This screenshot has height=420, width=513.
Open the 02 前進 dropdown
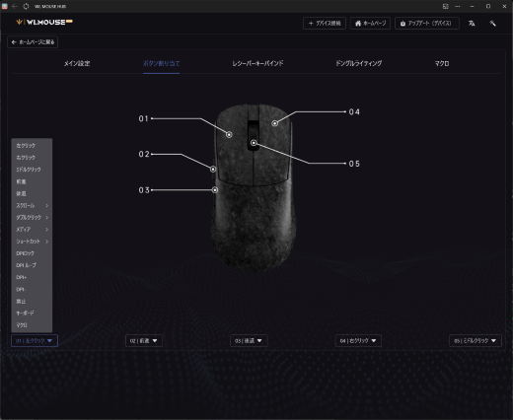[x=144, y=341]
